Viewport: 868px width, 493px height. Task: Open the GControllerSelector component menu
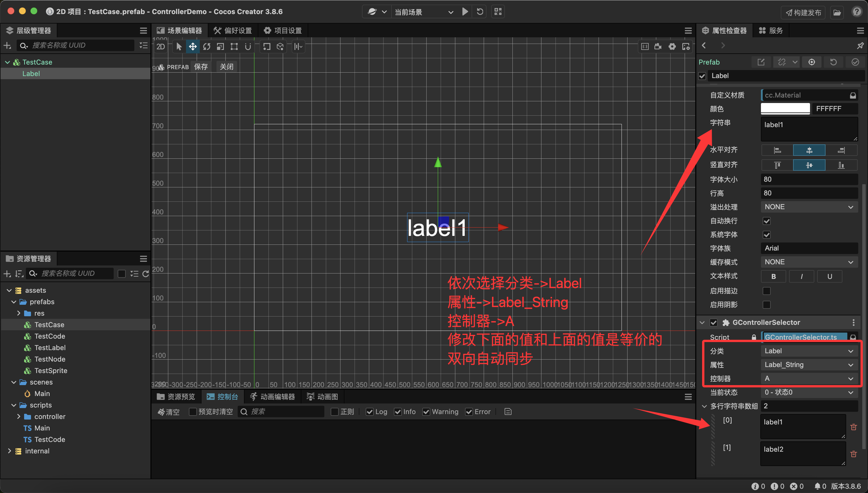click(x=853, y=323)
